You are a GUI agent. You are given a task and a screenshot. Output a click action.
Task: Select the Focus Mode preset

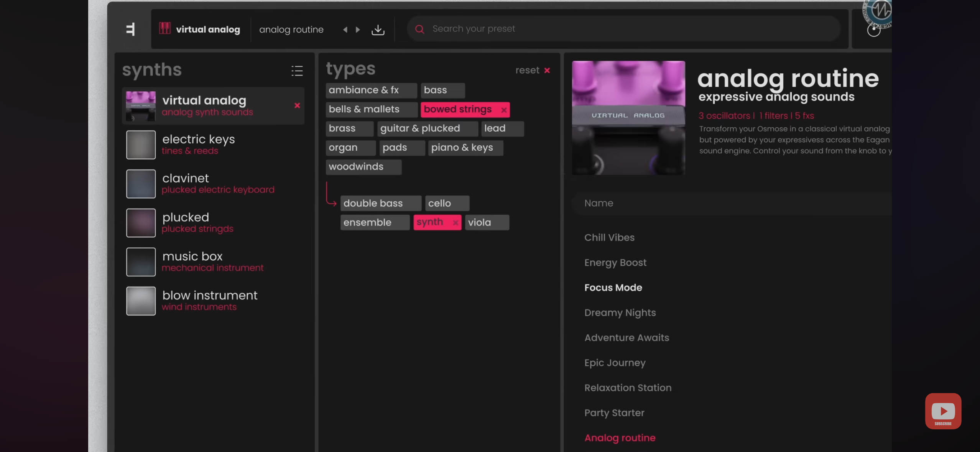tap(613, 288)
